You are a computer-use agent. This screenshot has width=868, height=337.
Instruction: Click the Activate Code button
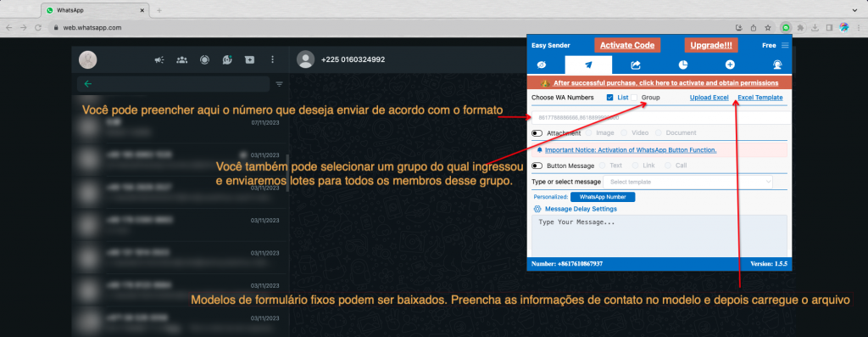point(627,46)
